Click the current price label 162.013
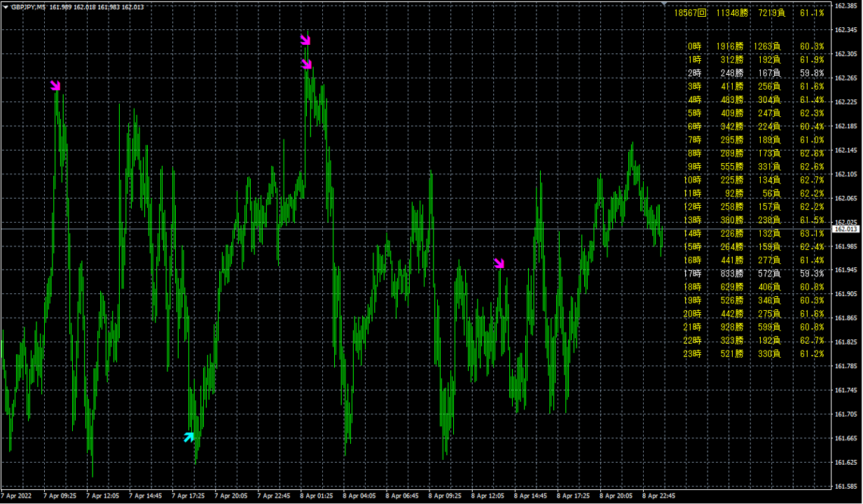Viewport: 863px width, 504px height. point(846,229)
